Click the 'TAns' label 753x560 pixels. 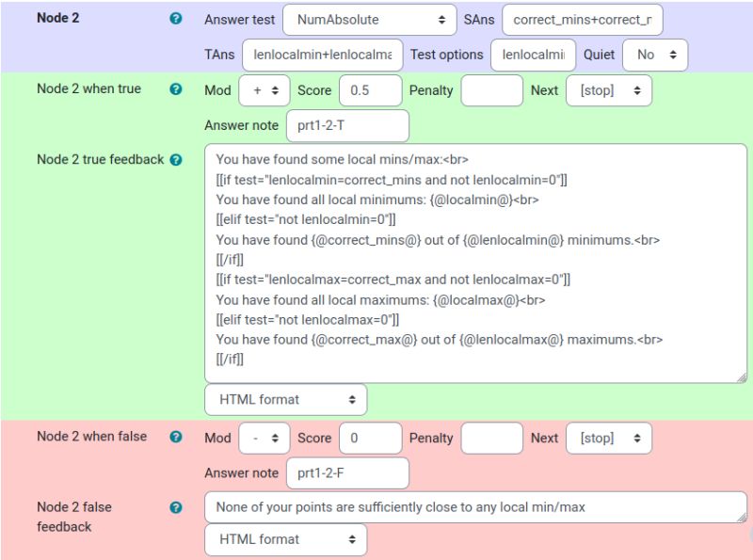pos(219,55)
